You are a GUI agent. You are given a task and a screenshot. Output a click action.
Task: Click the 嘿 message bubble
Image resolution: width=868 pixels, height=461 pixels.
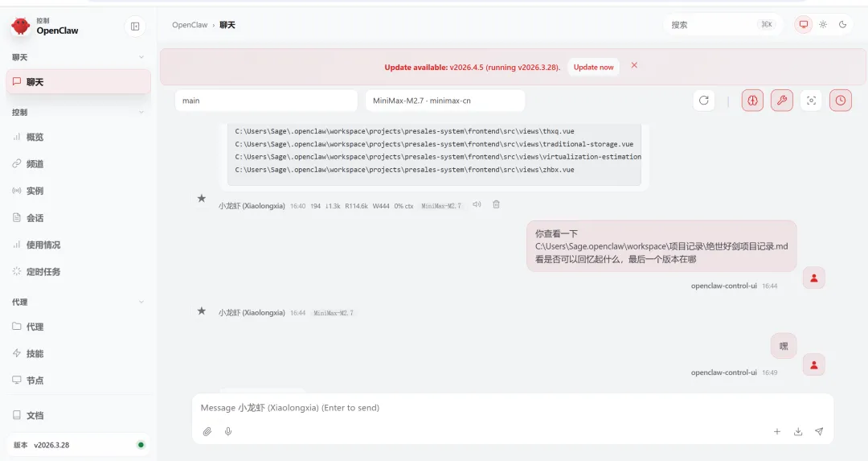[x=784, y=346]
